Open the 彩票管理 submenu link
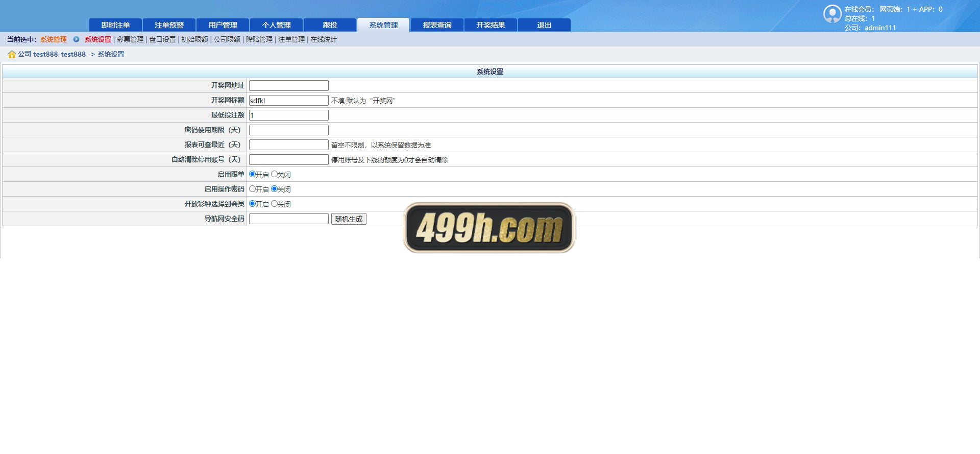 coord(130,39)
